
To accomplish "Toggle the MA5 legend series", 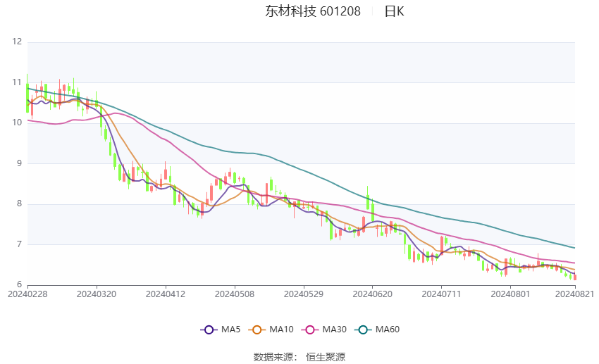I will click(221, 330).
